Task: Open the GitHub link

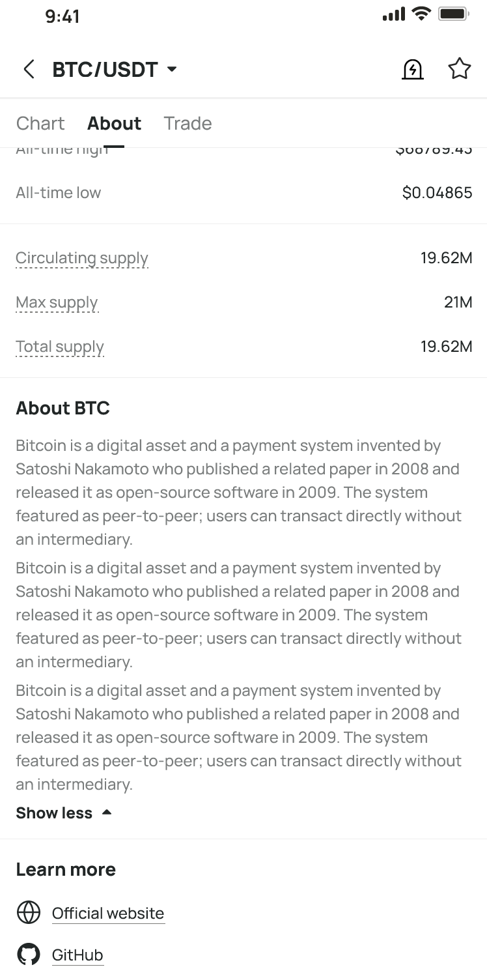Action: pos(77,955)
